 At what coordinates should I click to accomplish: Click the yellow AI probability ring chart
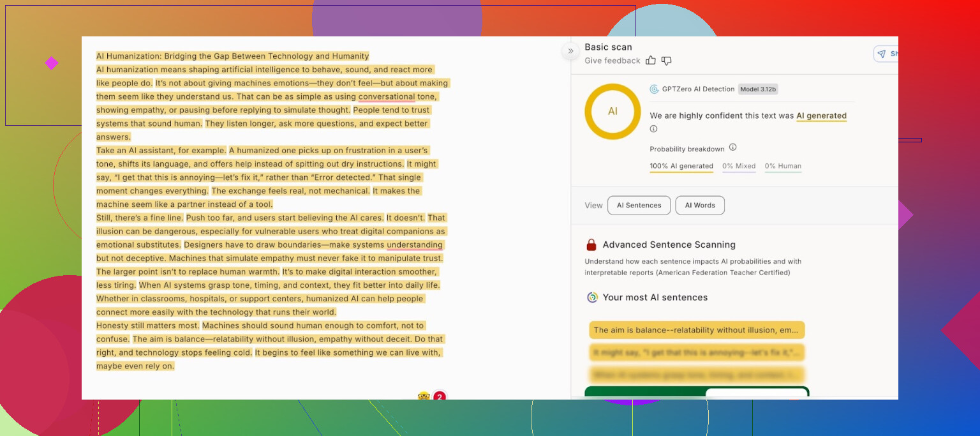[612, 112]
